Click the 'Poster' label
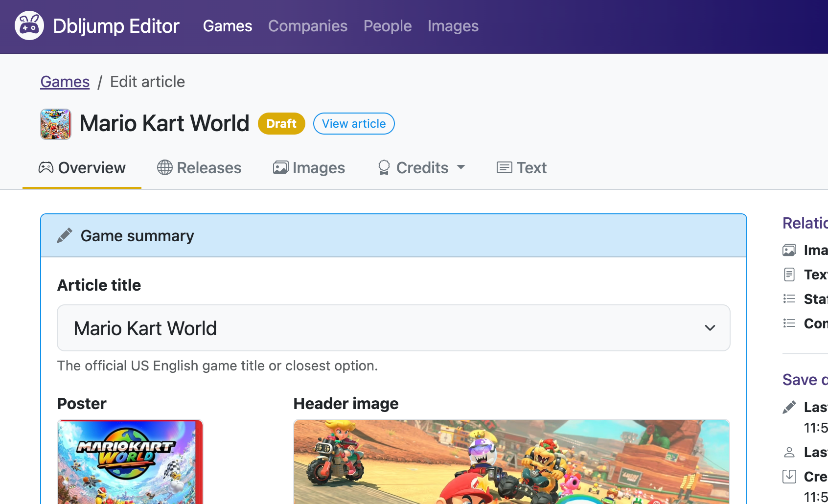 point(82,404)
